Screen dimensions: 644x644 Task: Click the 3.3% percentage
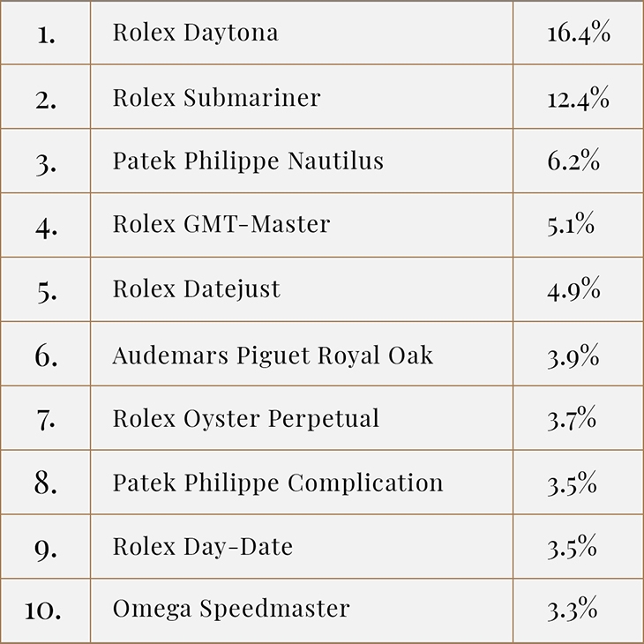573,609
